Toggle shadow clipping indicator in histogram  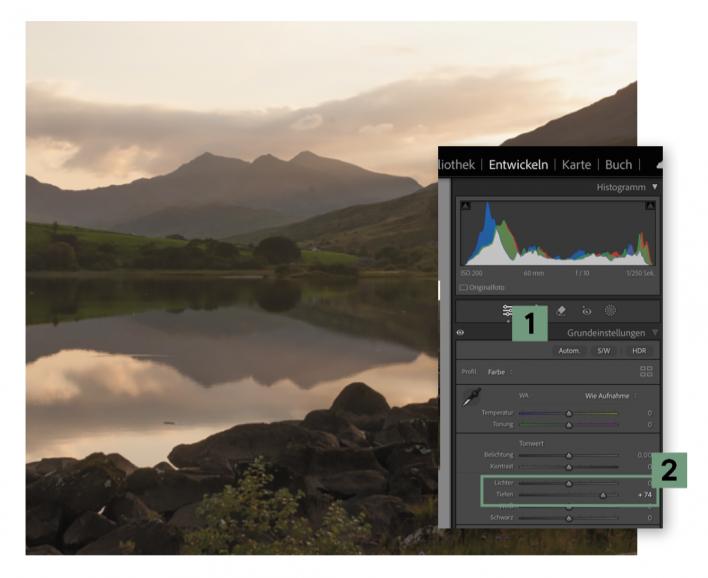[466, 206]
